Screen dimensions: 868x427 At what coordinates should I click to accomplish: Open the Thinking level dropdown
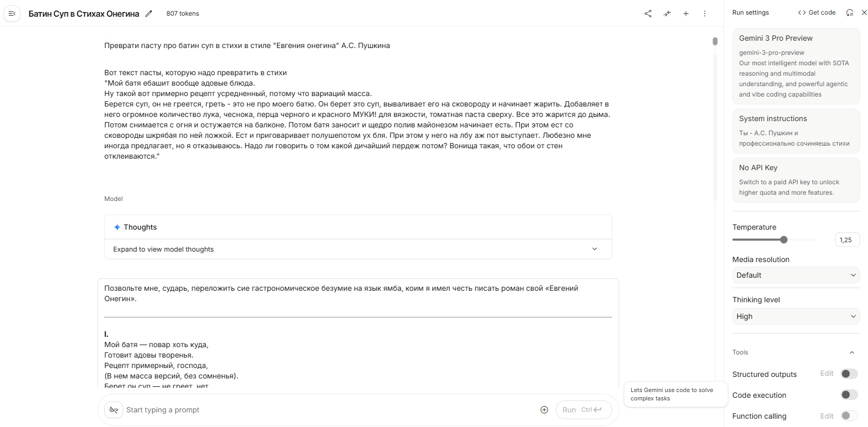tap(795, 316)
